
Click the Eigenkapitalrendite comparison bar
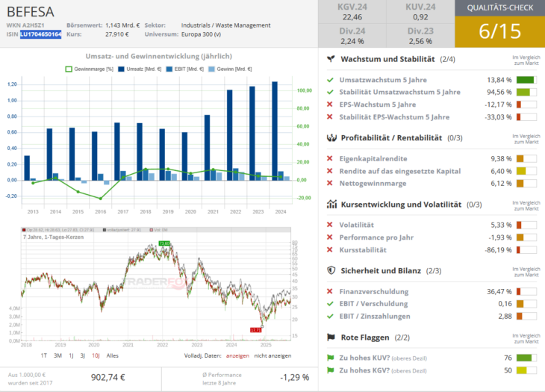(526, 158)
